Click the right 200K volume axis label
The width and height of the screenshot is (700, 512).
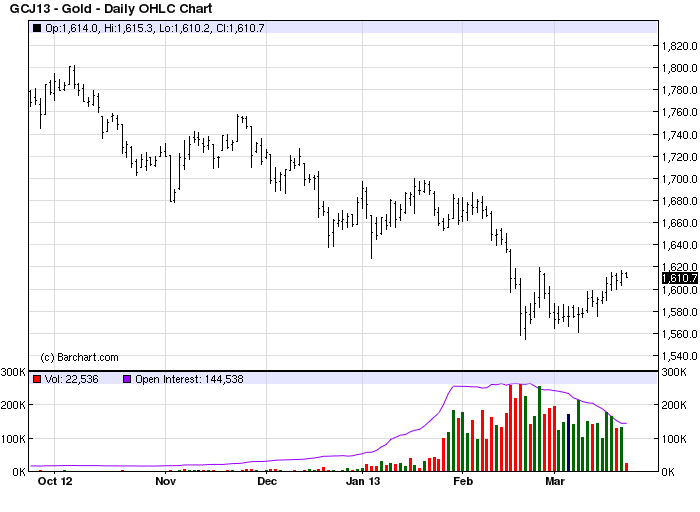674,405
